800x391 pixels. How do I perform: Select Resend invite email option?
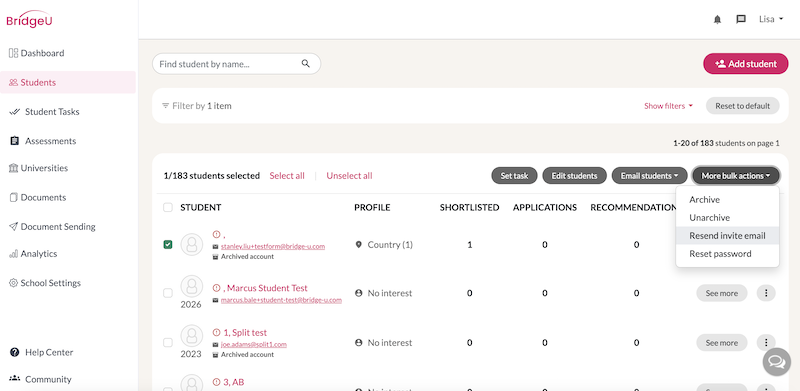coord(728,235)
